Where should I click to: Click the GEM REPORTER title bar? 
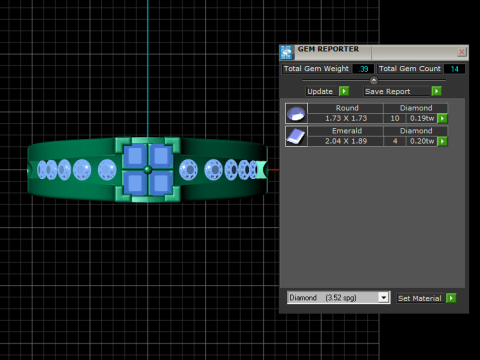[373, 52]
